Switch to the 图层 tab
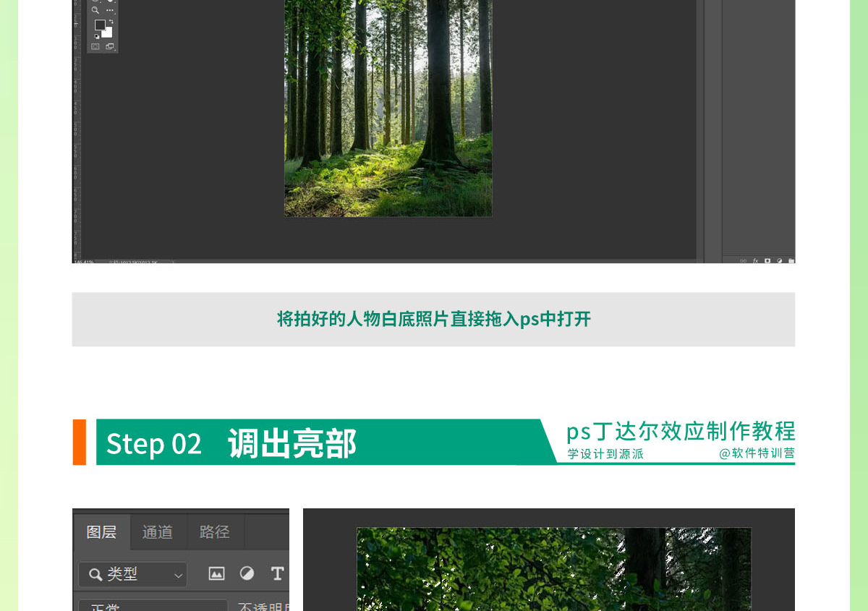The image size is (868, 611). [101, 532]
